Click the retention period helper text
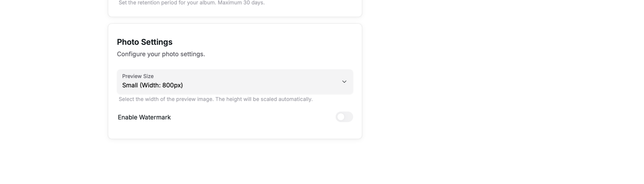This screenshot has width=644, height=184. [x=167, y=3]
